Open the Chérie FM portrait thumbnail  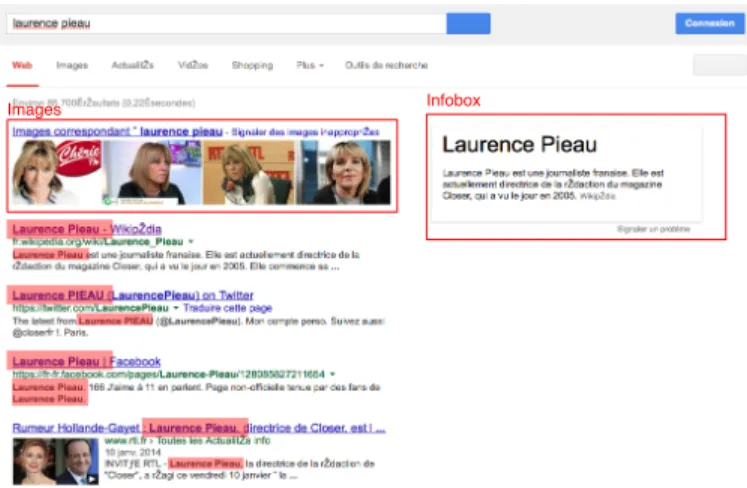tap(56, 173)
